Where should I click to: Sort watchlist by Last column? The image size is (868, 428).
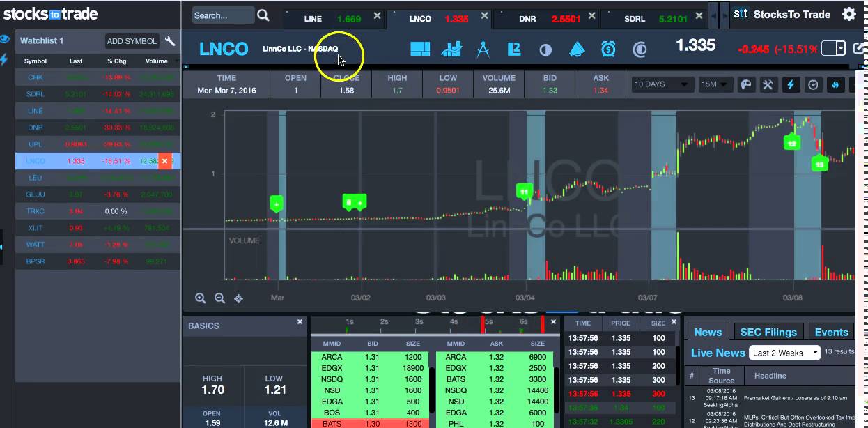click(x=76, y=61)
